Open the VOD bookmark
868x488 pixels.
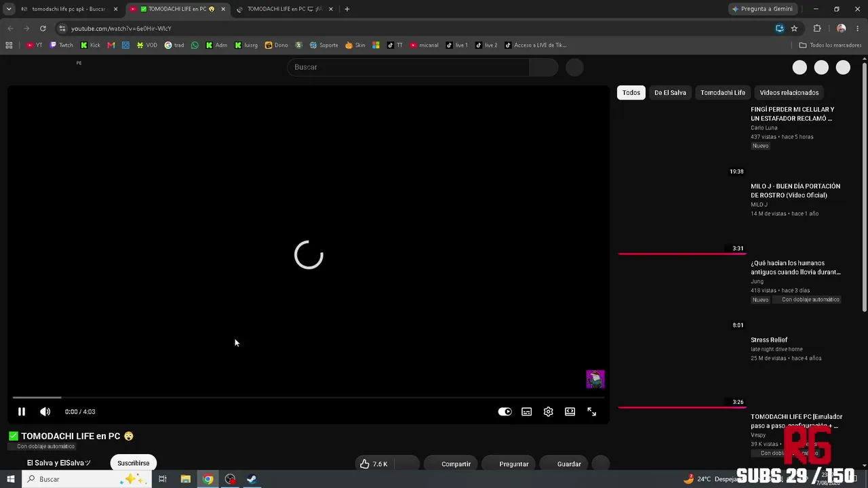click(x=146, y=45)
